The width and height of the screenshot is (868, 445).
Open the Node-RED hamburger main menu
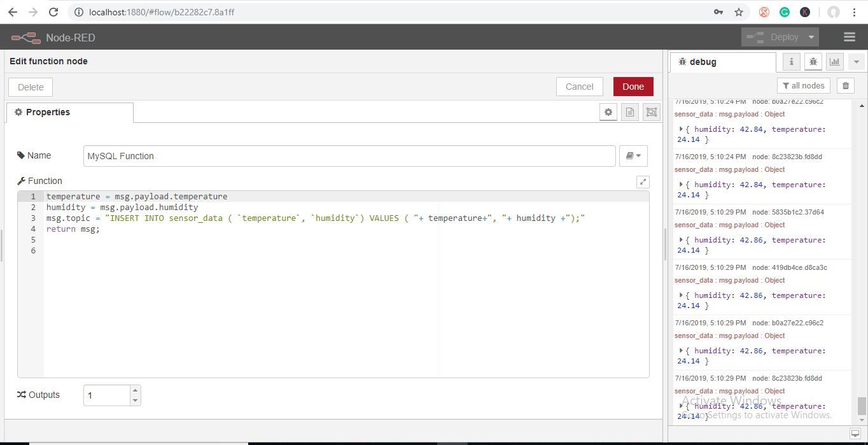pos(850,37)
